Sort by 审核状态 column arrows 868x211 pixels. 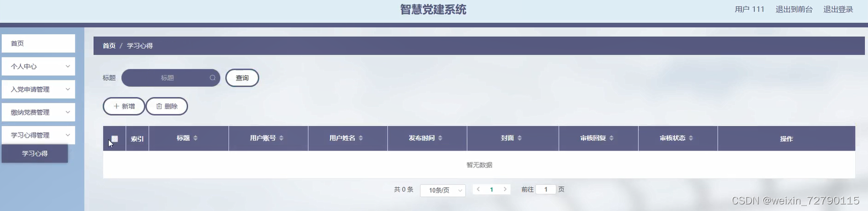tap(691, 138)
